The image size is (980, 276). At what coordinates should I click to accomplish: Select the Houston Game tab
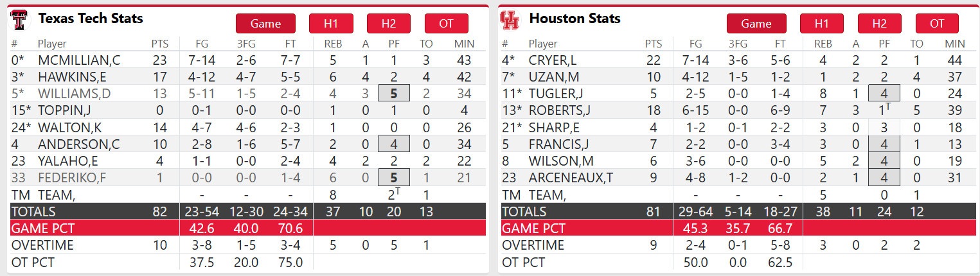point(756,24)
